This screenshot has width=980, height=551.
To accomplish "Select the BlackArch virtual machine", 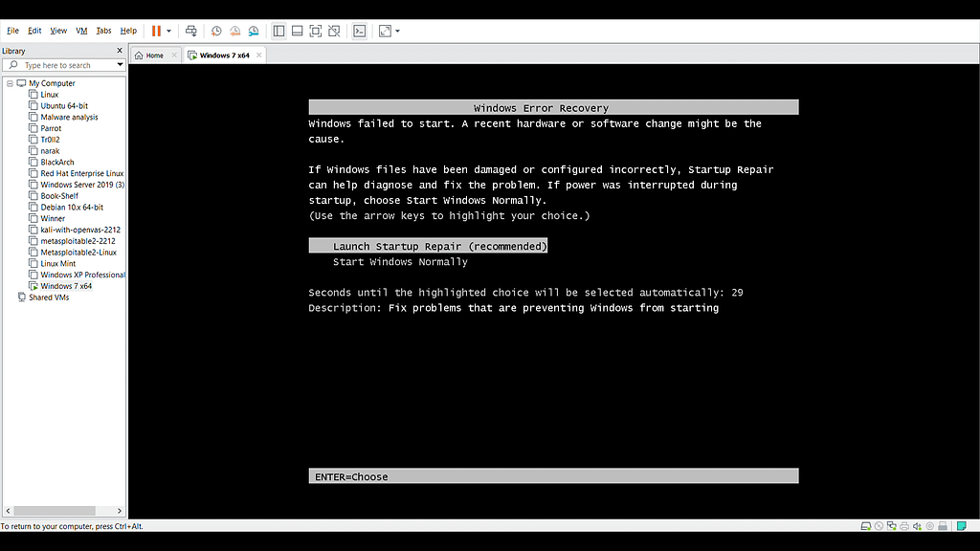I will [x=56, y=162].
